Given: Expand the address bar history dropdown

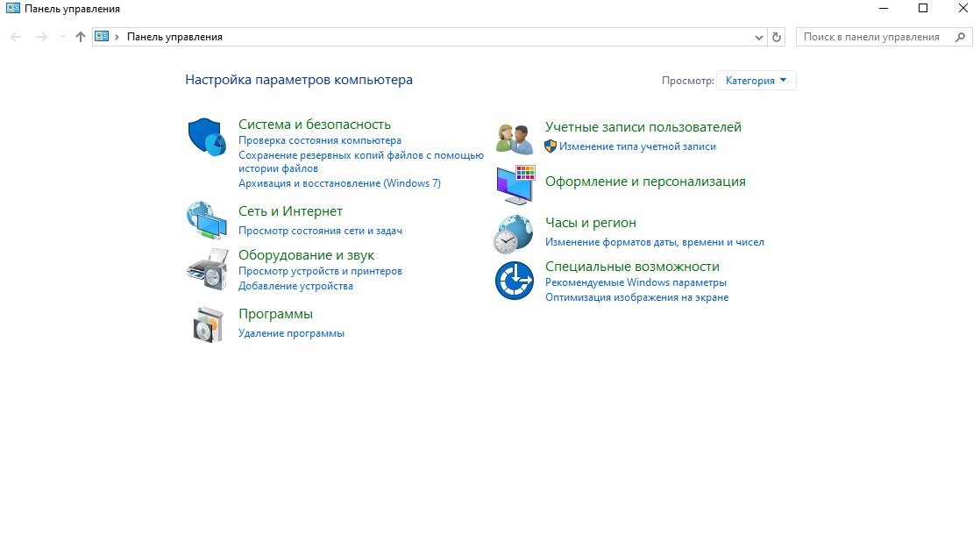Looking at the screenshot, I should tap(759, 37).
